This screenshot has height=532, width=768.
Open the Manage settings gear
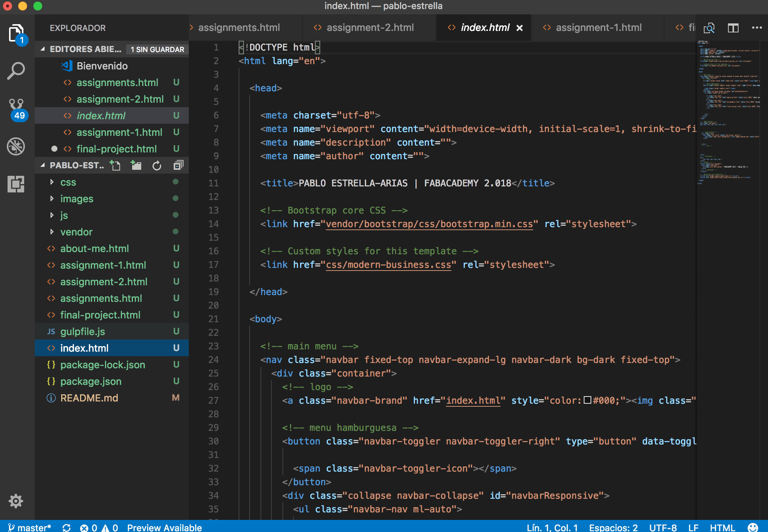16,501
